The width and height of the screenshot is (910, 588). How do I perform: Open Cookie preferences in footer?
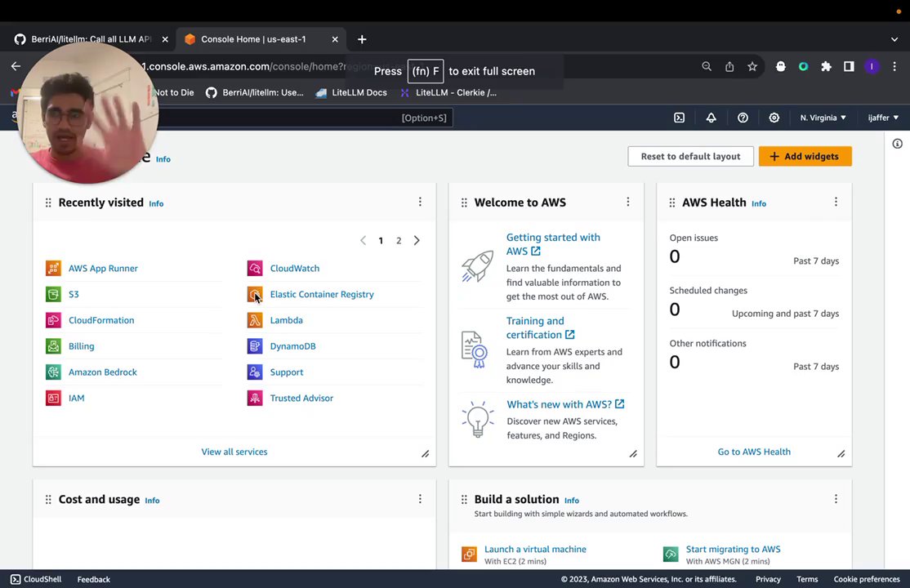tap(867, 579)
